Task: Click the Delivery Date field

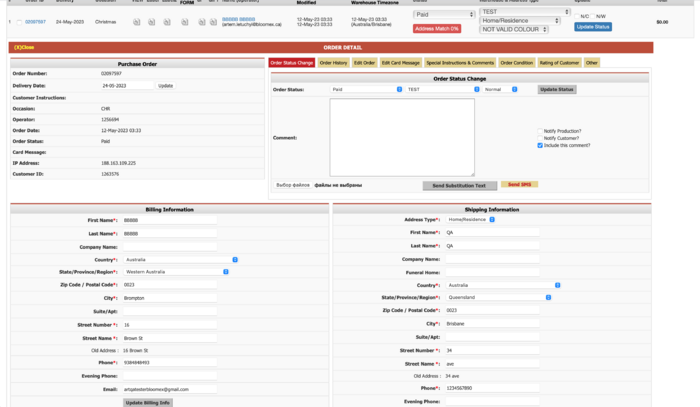Action: point(127,86)
